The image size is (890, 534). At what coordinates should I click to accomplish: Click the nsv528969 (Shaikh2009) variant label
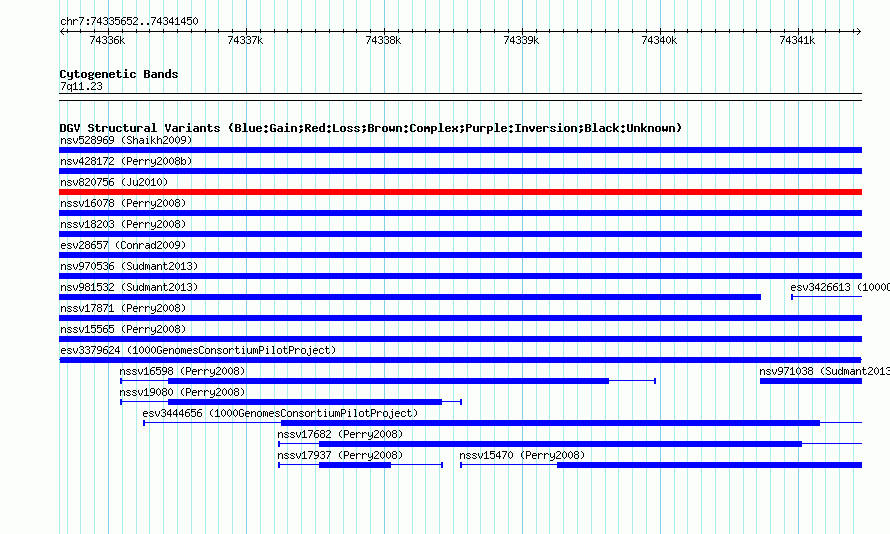126,140
